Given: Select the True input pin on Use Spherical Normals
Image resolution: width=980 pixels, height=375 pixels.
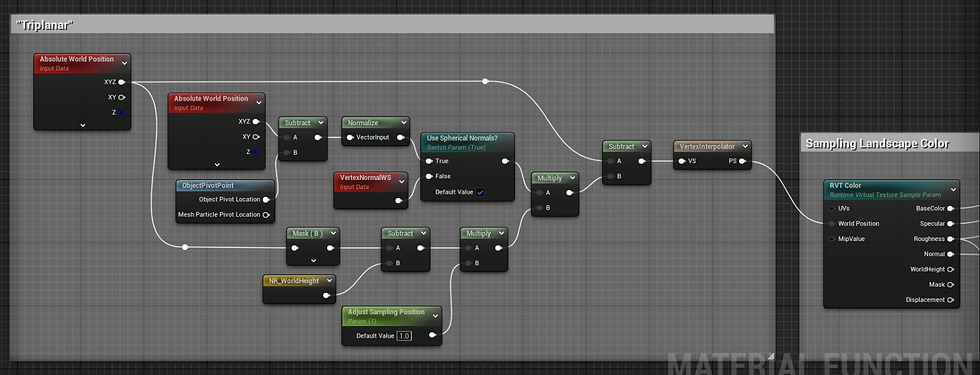Looking at the screenshot, I should click(429, 161).
